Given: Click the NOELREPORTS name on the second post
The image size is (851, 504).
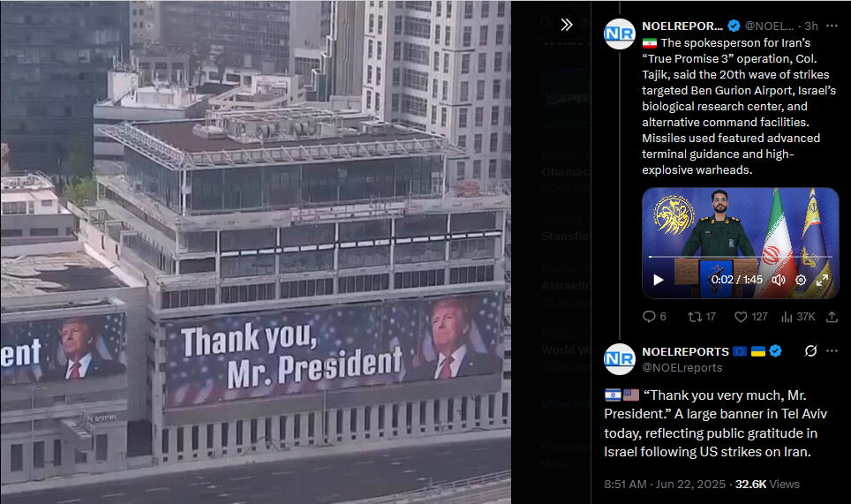Looking at the screenshot, I should tap(685, 351).
